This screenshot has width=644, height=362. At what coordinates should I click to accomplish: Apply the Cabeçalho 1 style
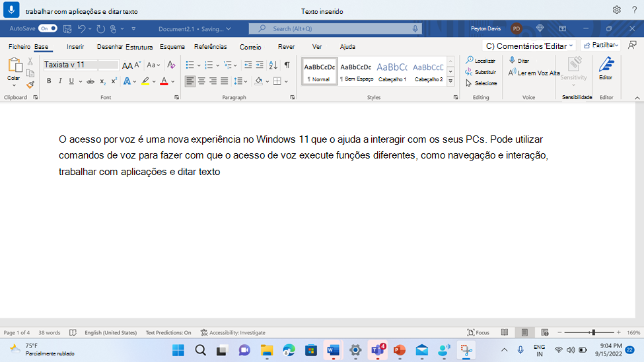point(392,71)
